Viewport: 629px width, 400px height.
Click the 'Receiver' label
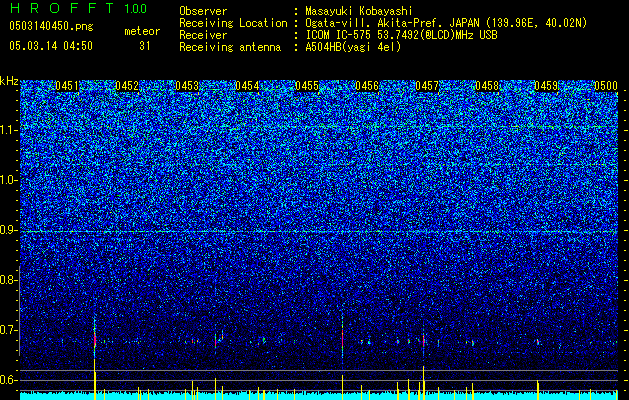[x=203, y=35]
